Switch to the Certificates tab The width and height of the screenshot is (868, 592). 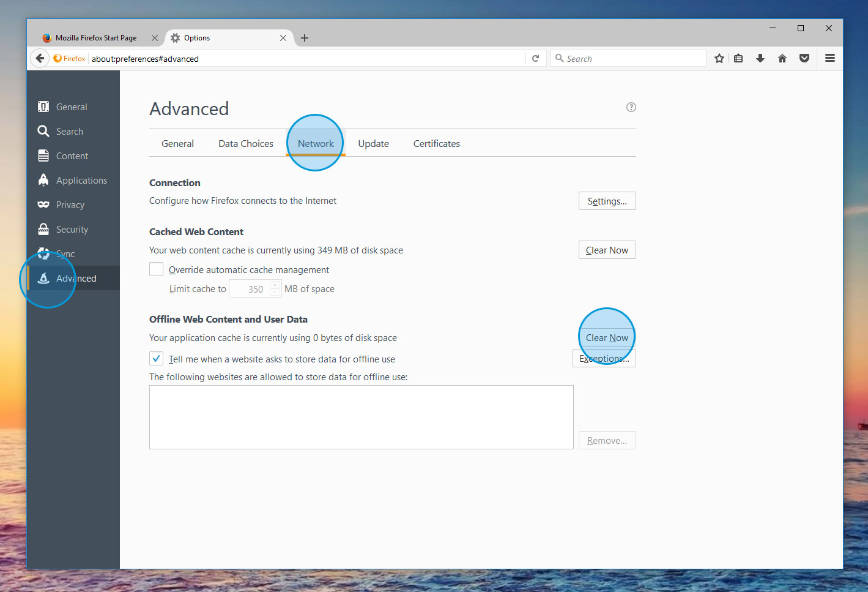[436, 144]
